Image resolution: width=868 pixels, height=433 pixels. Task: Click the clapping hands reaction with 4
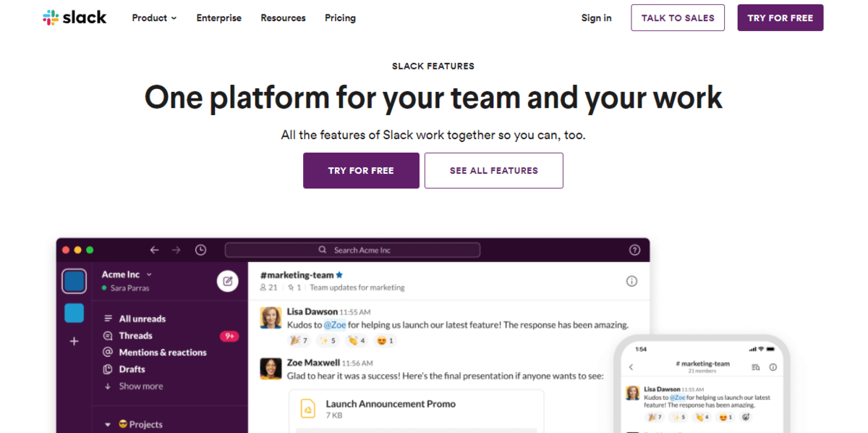tap(357, 340)
